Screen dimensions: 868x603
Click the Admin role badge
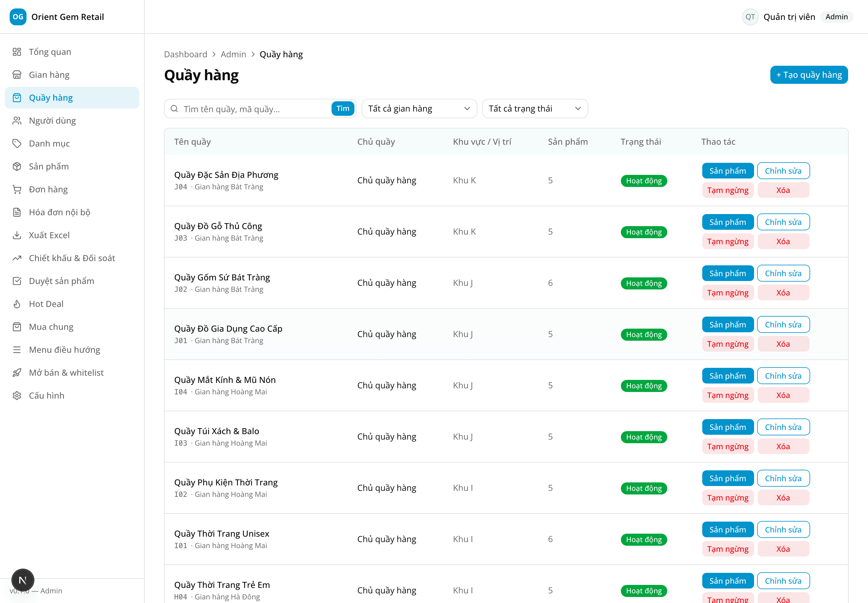tap(836, 17)
